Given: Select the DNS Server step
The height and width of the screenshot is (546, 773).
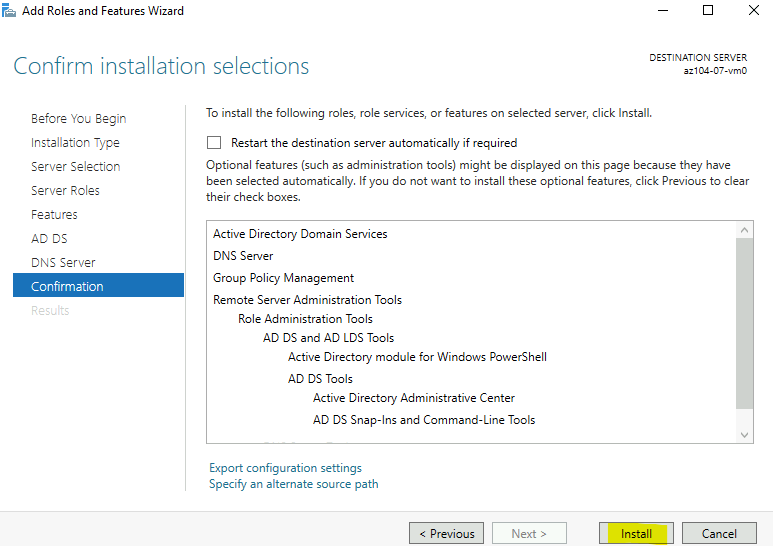Looking at the screenshot, I should pyautogui.click(x=63, y=263).
